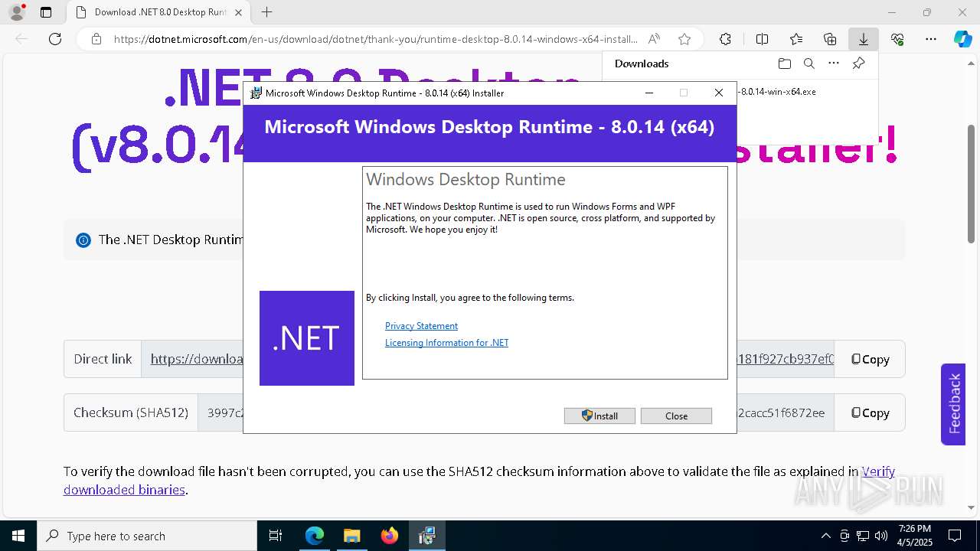Open more options in Downloads panel
Viewport: 980px width, 551px height.
834,64
